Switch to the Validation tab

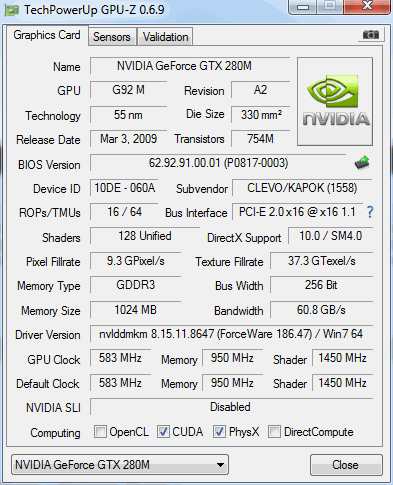(x=166, y=36)
